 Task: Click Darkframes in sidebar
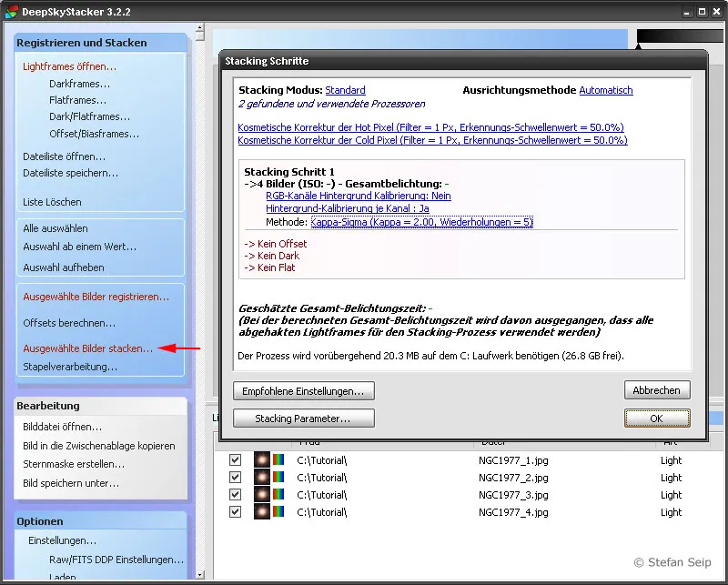click(80, 84)
